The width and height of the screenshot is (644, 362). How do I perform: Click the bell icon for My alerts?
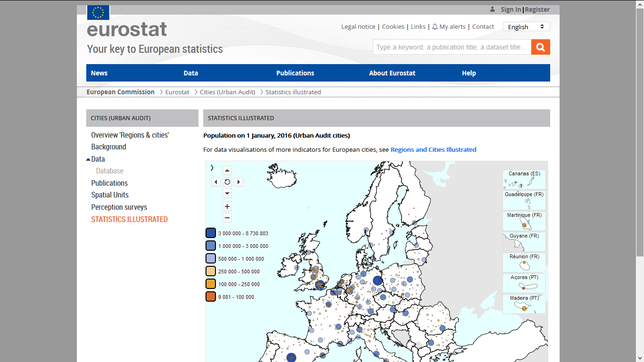[x=435, y=27]
